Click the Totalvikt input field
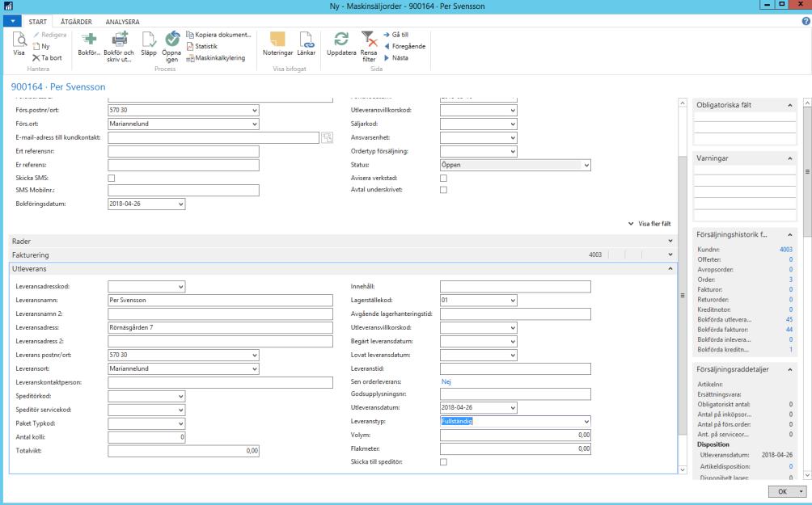812x505 pixels. (184, 451)
